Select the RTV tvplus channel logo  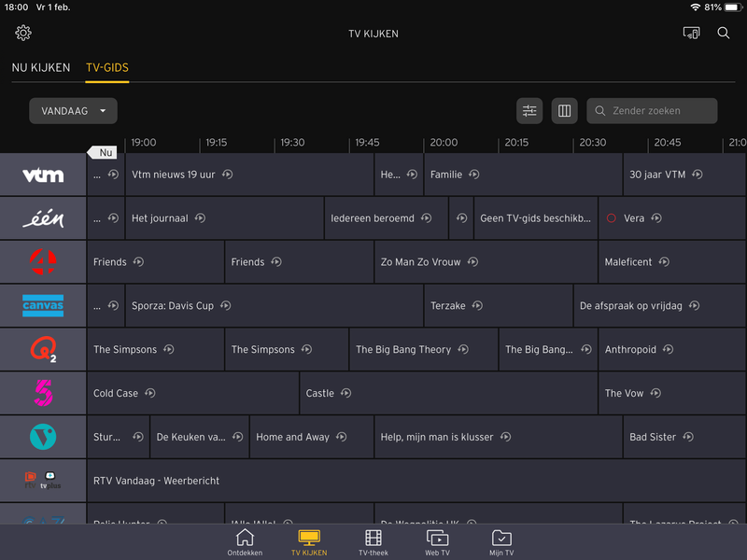tap(43, 481)
